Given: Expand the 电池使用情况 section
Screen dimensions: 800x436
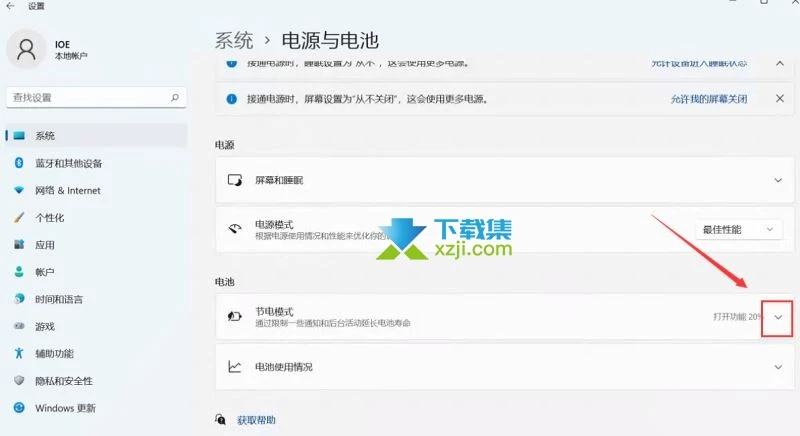Looking at the screenshot, I should click(x=778, y=367).
